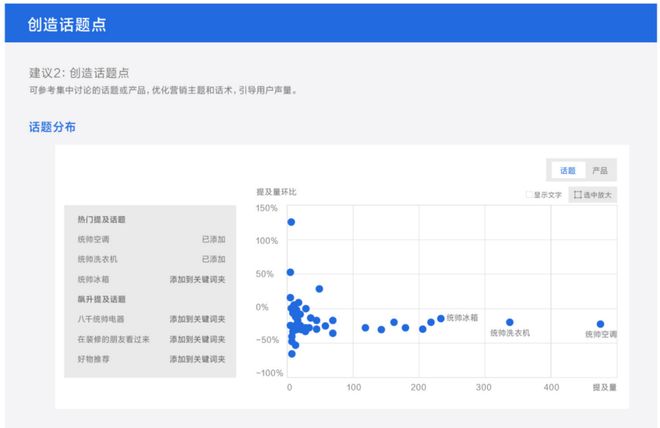
Task: Select 统帅洗衣机 in hot topics list
Action: pos(97,259)
